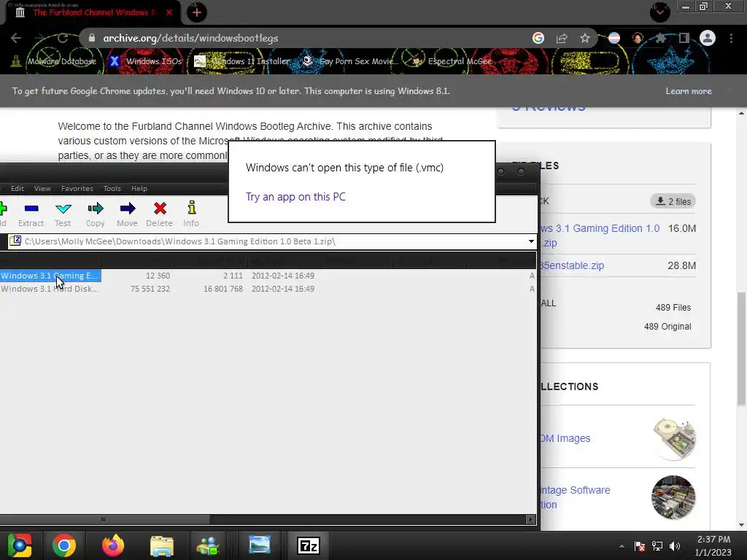Open Chrome side panel icon

tap(684, 38)
